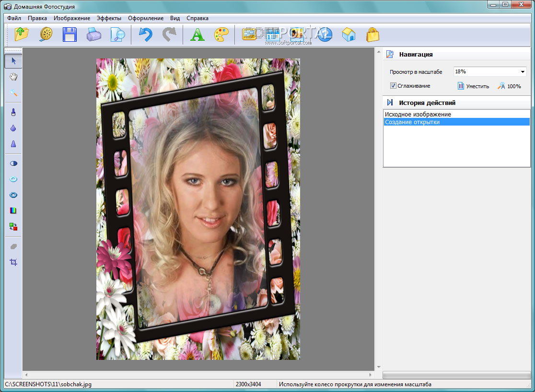The height and width of the screenshot is (392, 535).
Task: Add text with the green A icon
Action: 197,35
